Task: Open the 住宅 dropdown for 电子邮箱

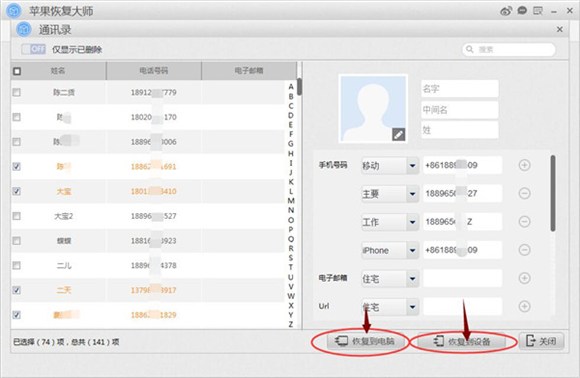Action: (412, 279)
